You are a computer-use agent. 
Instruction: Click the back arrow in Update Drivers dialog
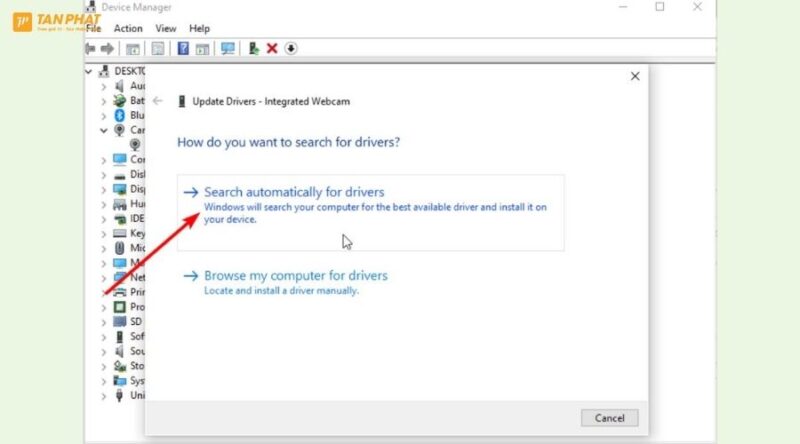pos(158,101)
